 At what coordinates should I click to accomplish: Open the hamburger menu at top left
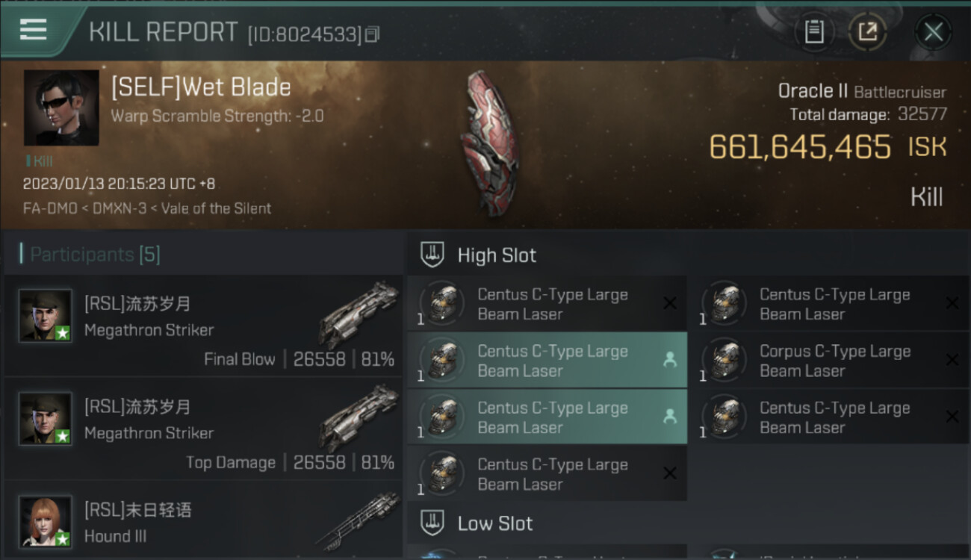coord(33,30)
